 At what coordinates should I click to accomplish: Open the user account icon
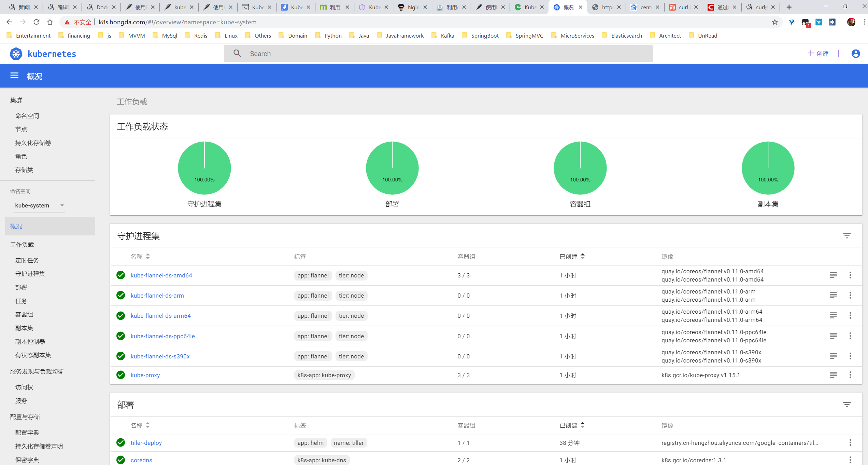coord(855,54)
